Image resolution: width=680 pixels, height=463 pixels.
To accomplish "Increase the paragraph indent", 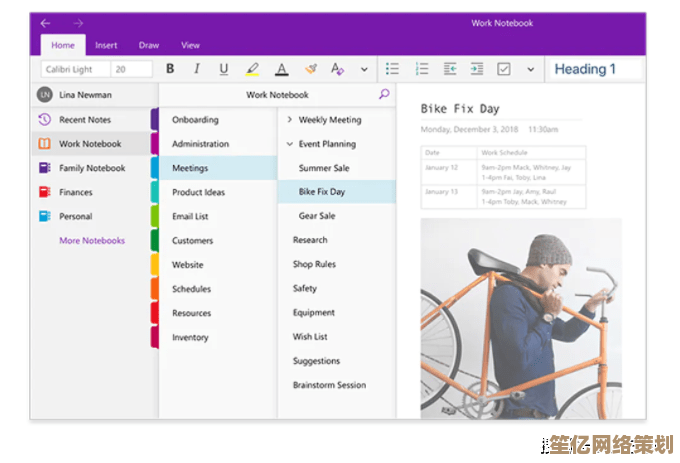I will point(477,69).
